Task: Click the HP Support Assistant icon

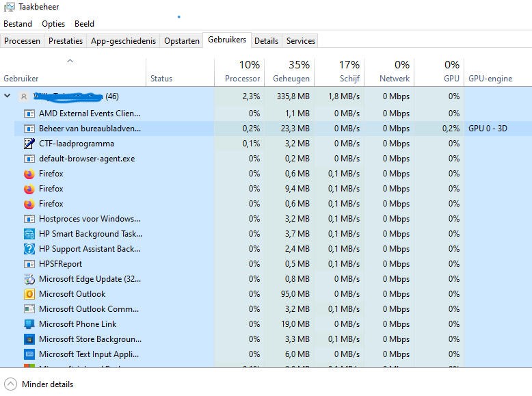Action: pyautogui.click(x=29, y=249)
